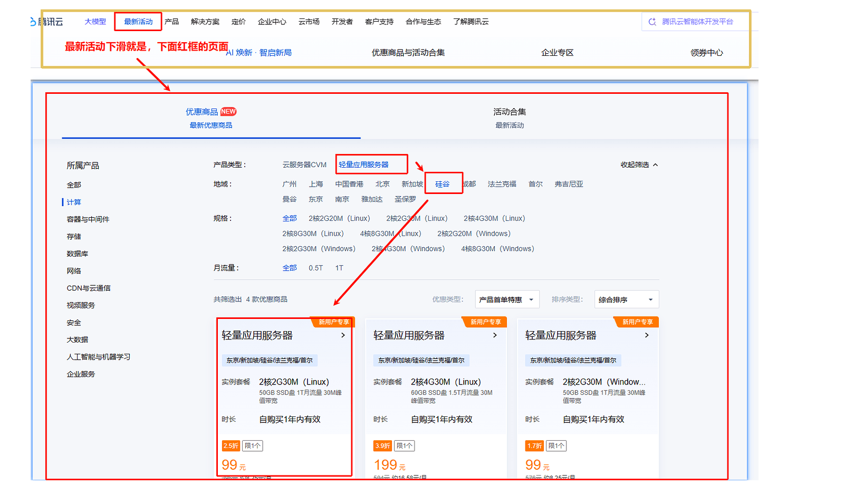
Task: Open the 定价 menu
Action: tap(238, 22)
